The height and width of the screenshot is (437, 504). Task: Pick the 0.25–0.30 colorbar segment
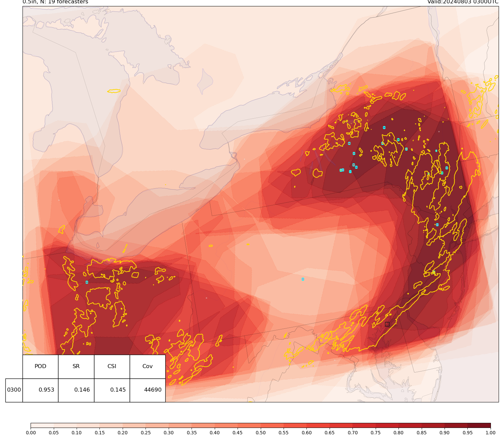click(x=157, y=426)
